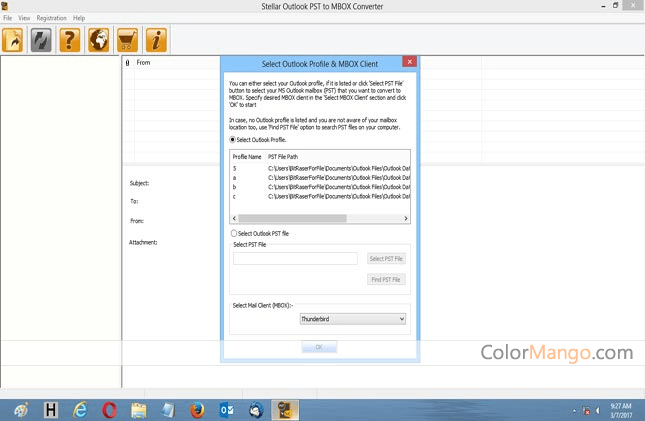Open Outlook from the taskbar

pyautogui.click(x=227, y=410)
